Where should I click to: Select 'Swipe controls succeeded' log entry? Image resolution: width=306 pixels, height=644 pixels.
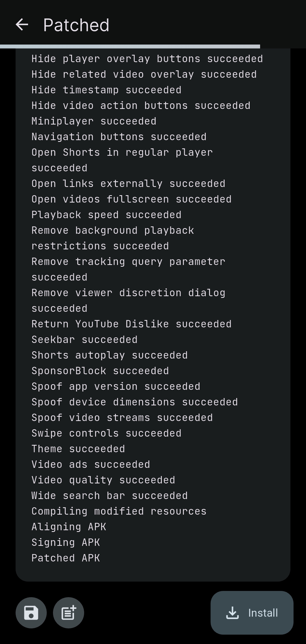point(106,433)
